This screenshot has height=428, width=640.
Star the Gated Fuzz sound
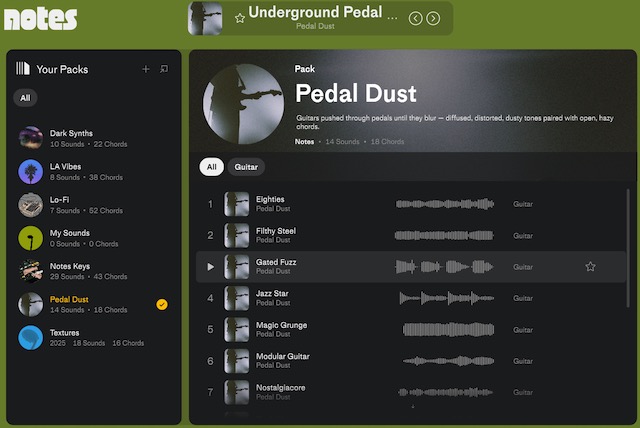590,267
